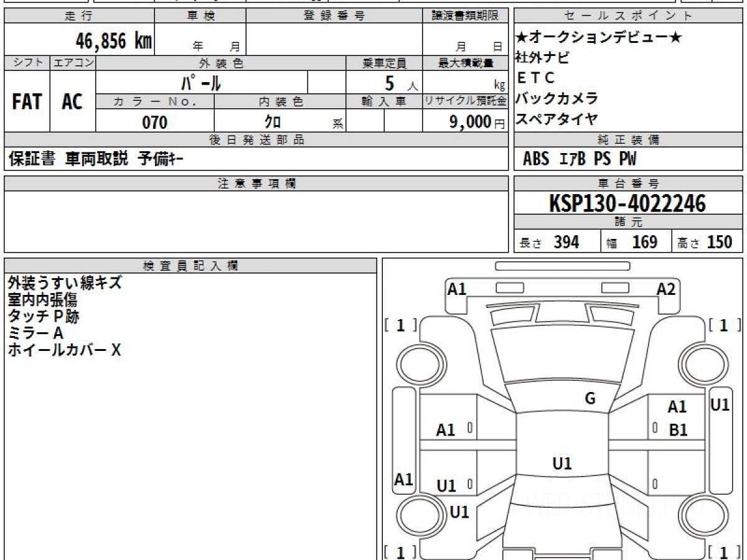Select the 後日発送部品 header
This screenshot has height=560, width=747.
pyautogui.click(x=256, y=140)
